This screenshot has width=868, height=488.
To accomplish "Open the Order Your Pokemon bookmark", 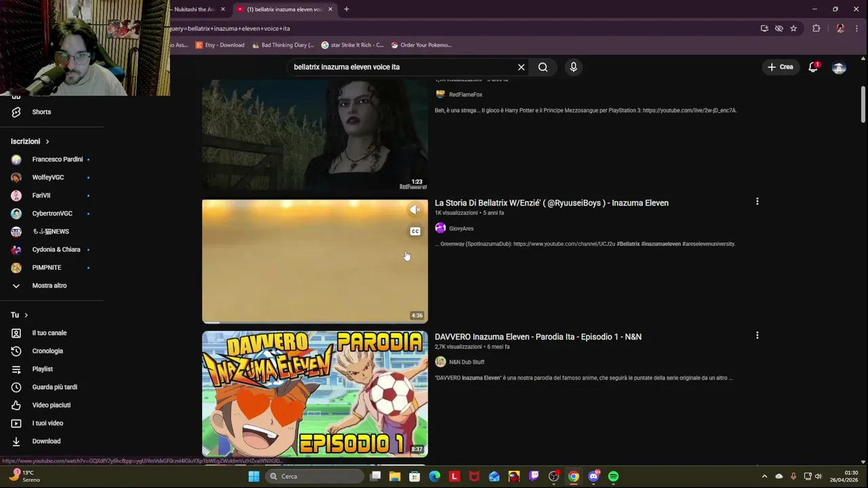I will click(422, 45).
